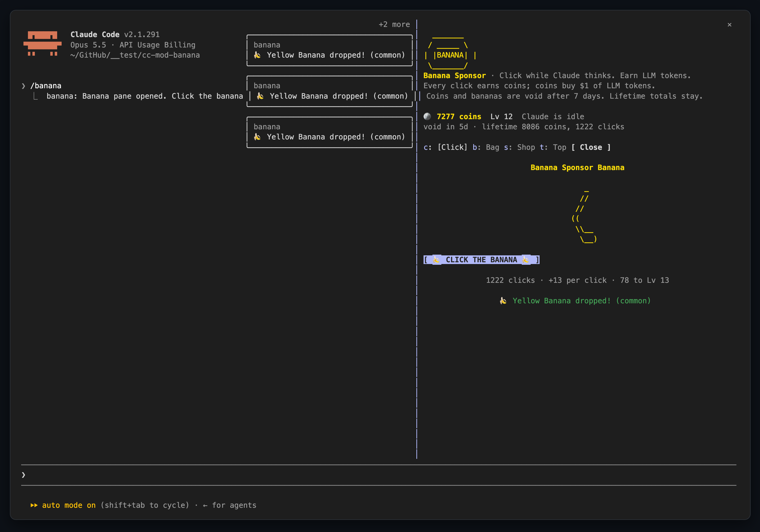Click the /banana command text
760x532 pixels.
[46, 86]
